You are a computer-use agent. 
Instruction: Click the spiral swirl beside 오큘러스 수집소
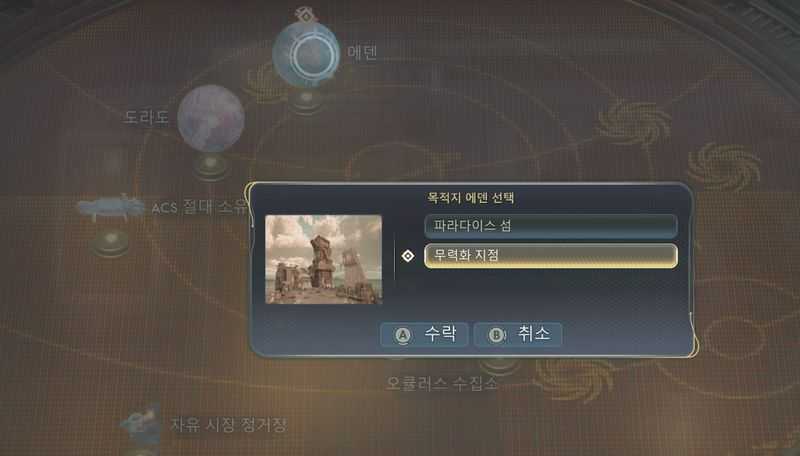(x=574, y=379)
